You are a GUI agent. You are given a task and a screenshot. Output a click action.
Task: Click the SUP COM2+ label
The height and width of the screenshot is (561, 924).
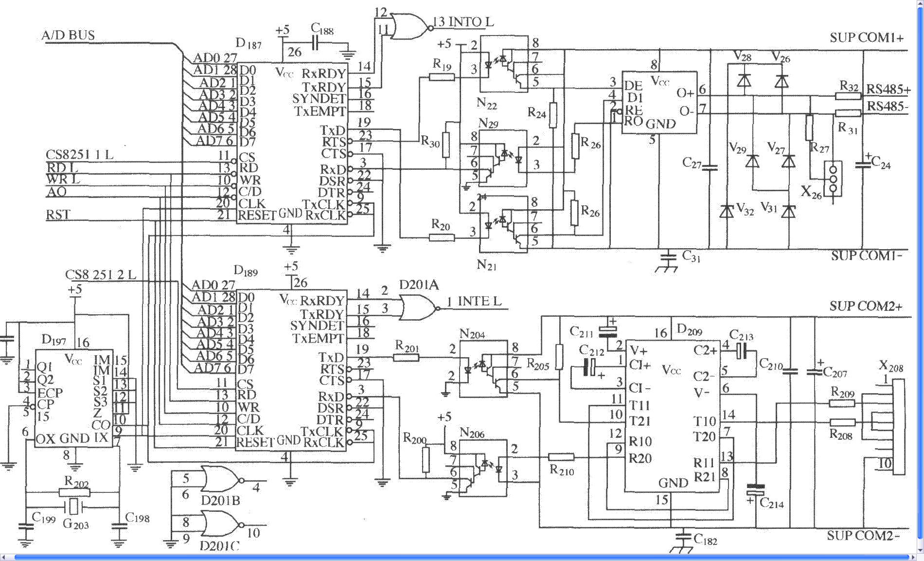coord(866,306)
